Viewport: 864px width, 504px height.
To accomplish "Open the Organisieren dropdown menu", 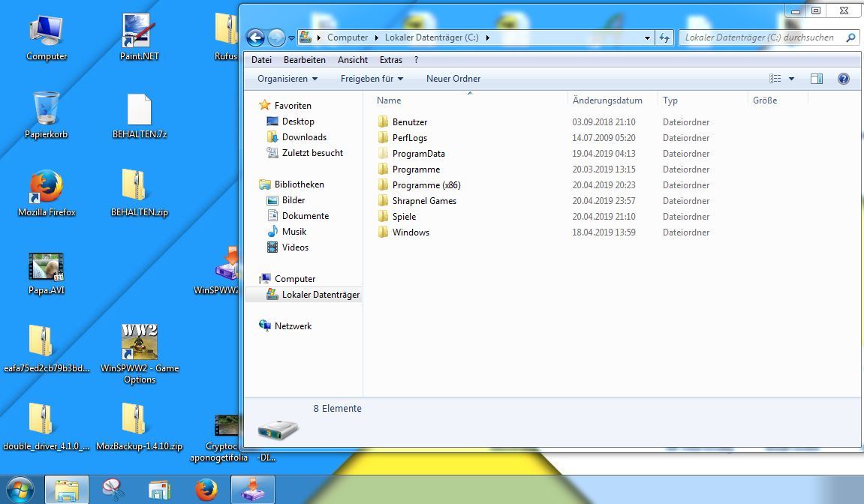I will pyautogui.click(x=287, y=79).
